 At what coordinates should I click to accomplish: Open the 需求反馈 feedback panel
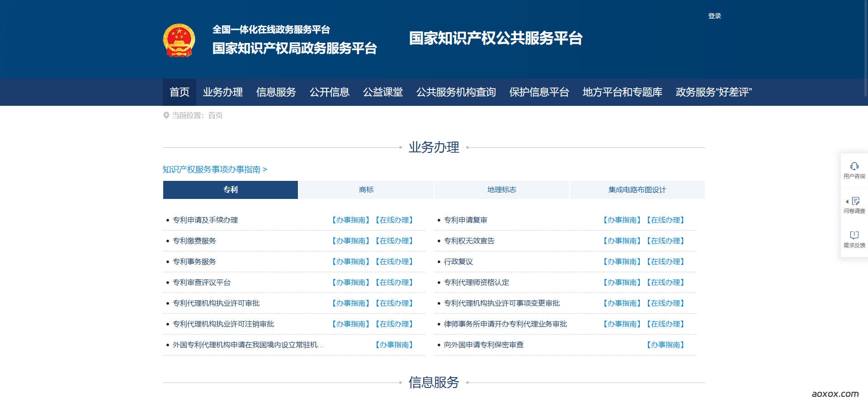click(x=854, y=239)
